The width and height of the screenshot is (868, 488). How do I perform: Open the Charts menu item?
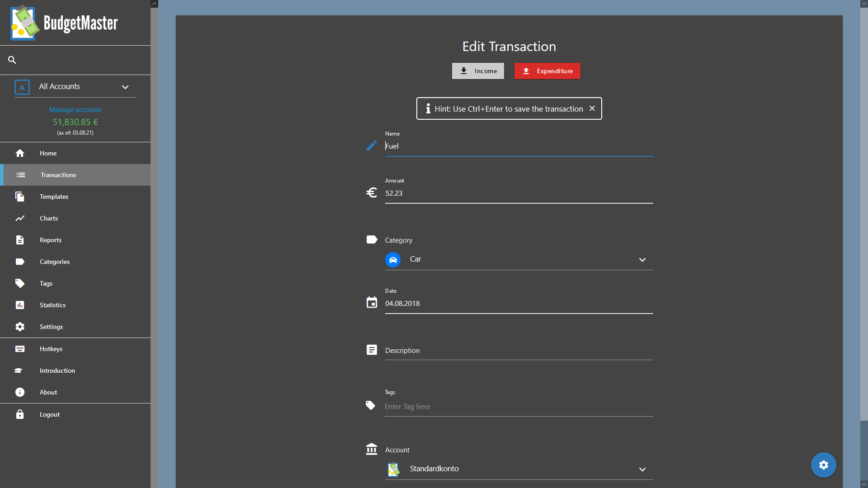click(75, 218)
